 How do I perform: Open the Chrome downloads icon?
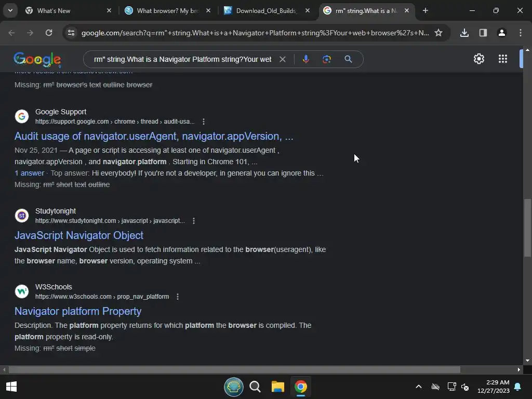click(x=464, y=33)
